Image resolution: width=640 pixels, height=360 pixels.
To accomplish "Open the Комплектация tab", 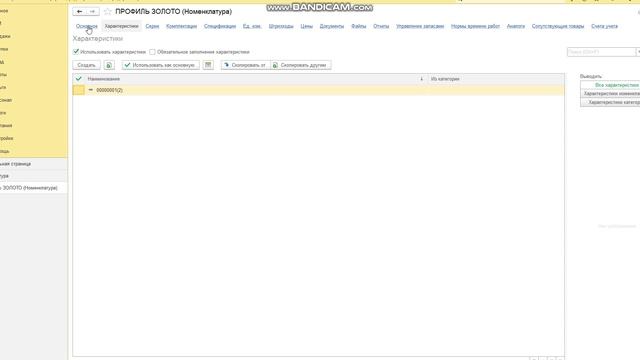I will (181, 26).
